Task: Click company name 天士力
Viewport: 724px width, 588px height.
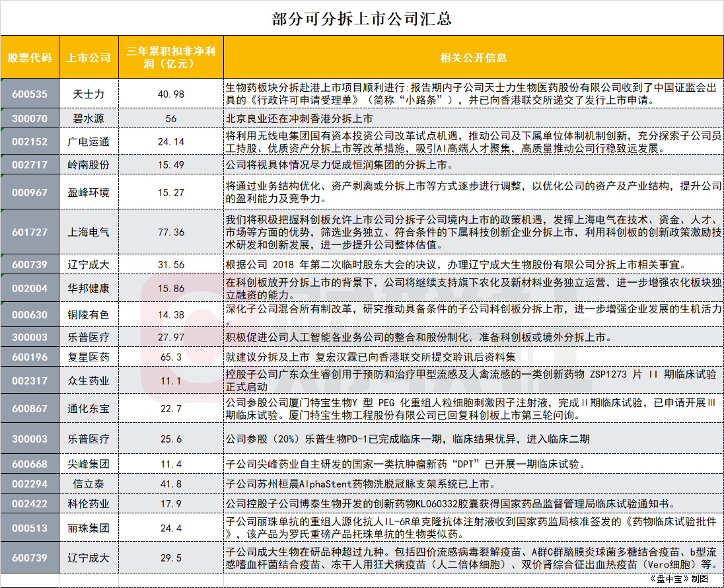Action: 89,94
